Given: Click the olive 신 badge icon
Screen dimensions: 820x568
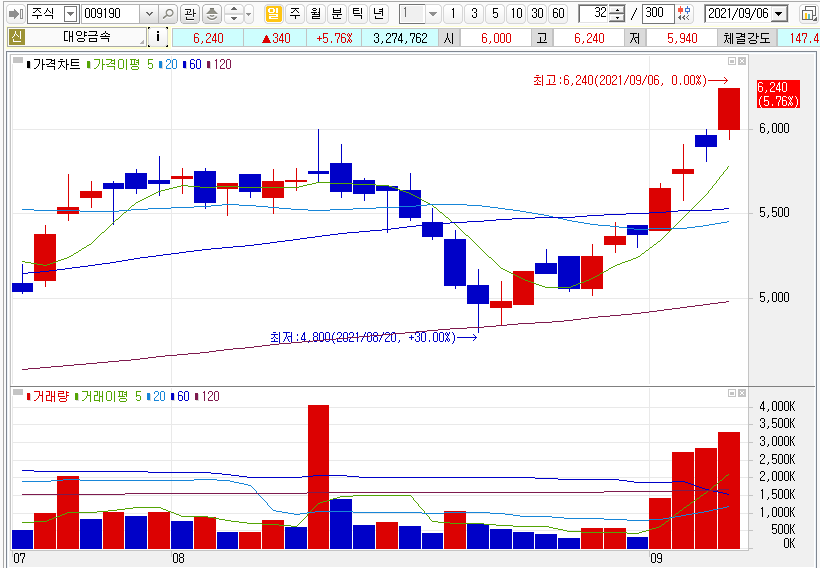Looking at the screenshot, I should click(x=17, y=38).
